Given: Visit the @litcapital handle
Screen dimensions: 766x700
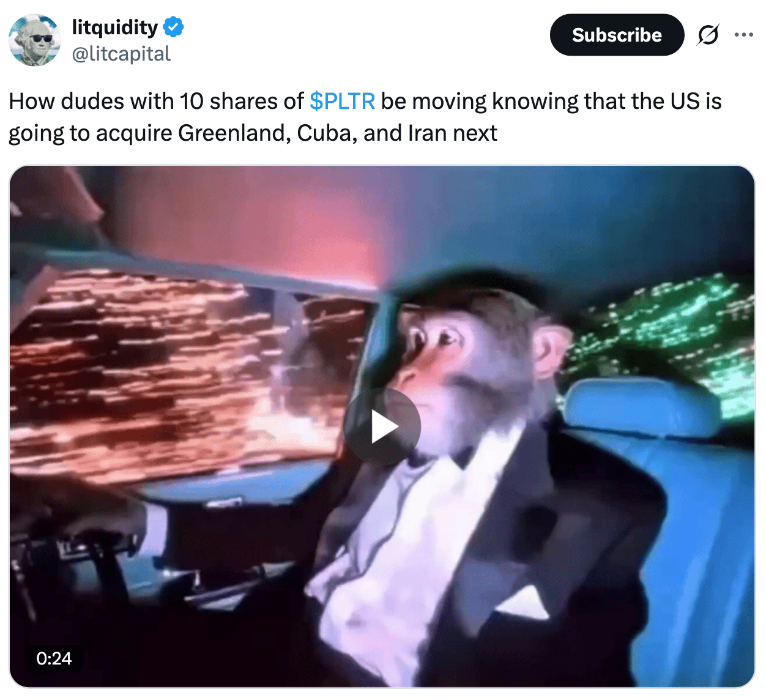Looking at the screenshot, I should click(x=121, y=54).
